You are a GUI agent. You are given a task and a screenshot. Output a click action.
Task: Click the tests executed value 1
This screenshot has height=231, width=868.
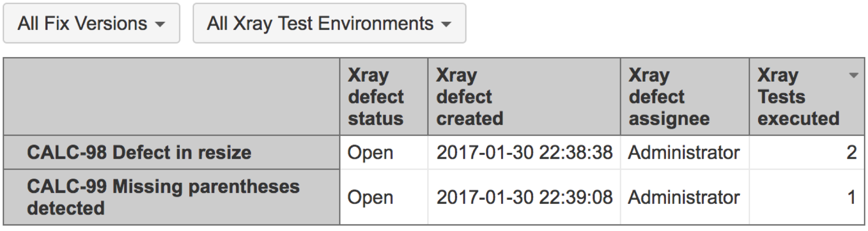click(807, 197)
